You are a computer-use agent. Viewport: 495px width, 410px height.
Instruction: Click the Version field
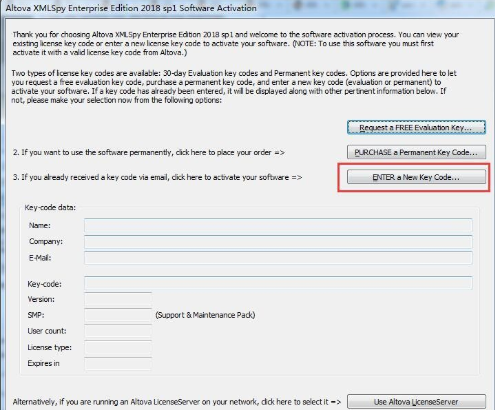(x=118, y=299)
